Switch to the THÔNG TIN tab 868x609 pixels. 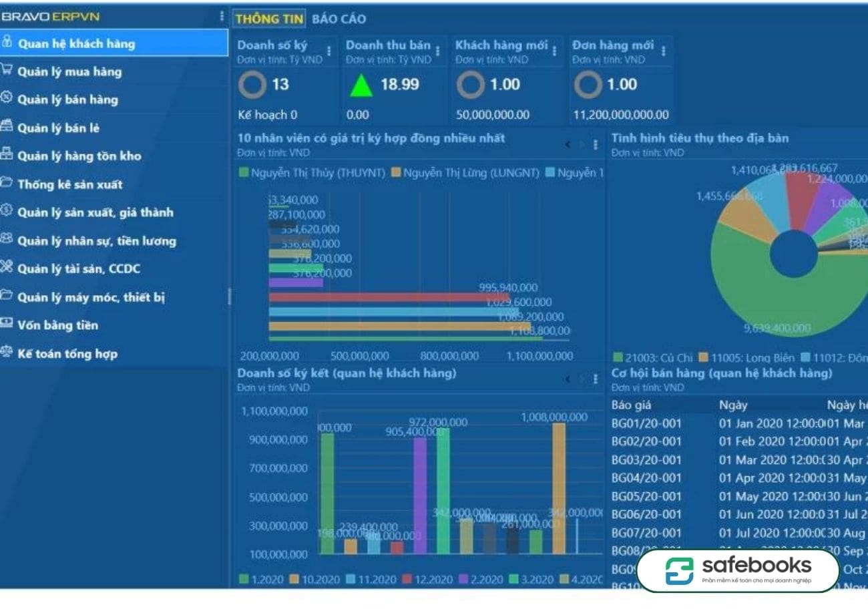coord(269,19)
